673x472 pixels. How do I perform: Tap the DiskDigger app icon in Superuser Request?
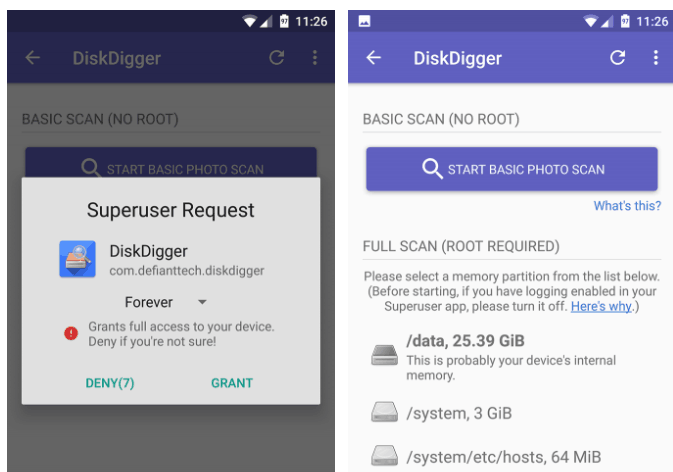[x=77, y=259]
